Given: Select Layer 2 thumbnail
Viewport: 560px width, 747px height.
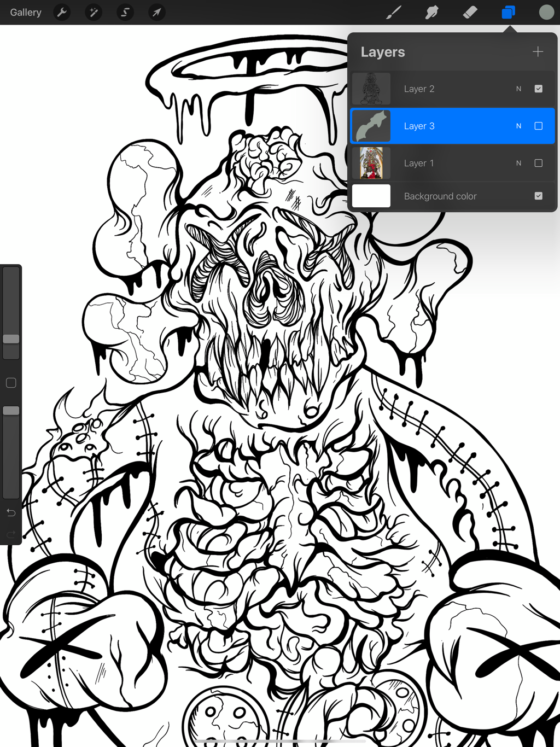Looking at the screenshot, I should (371, 89).
